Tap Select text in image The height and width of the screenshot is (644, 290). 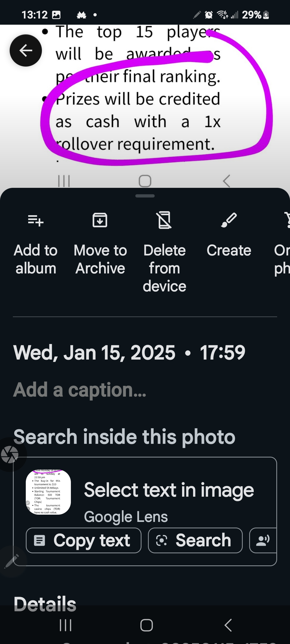169,490
